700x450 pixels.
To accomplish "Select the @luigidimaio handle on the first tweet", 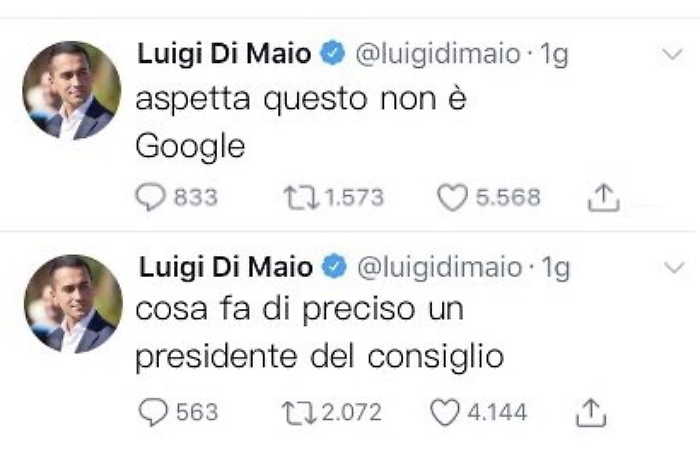I will click(x=438, y=55).
